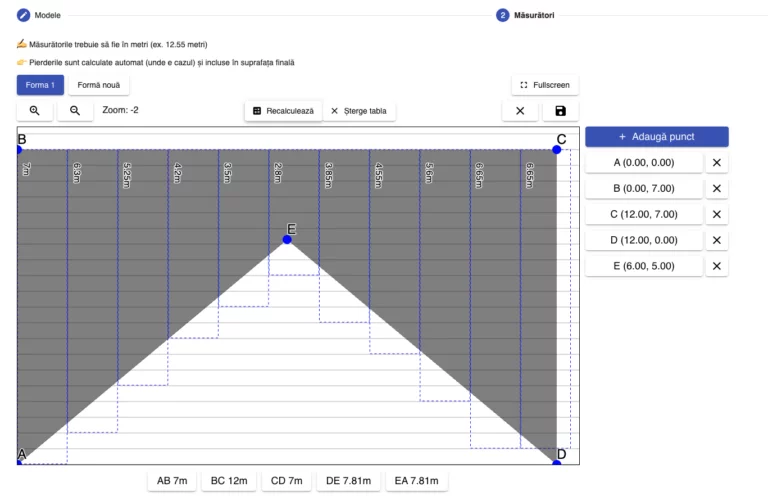
Task: Click the blue vertex E on canvas
Action: coord(287,240)
